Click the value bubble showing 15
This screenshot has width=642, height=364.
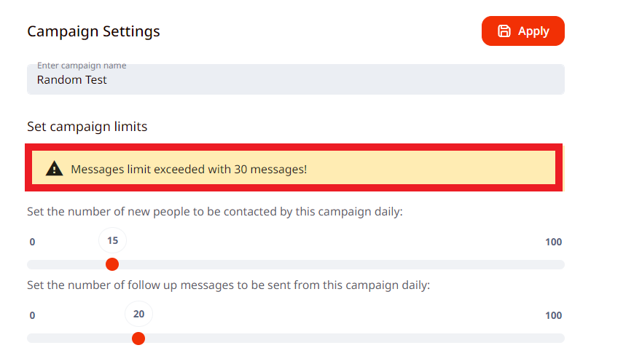pos(113,241)
